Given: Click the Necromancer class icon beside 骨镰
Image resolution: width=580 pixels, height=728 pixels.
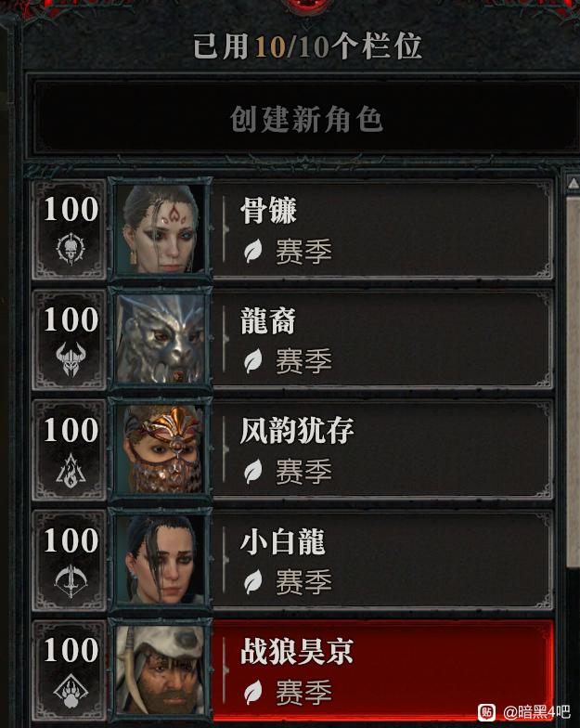Looking at the screenshot, I should [71, 249].
